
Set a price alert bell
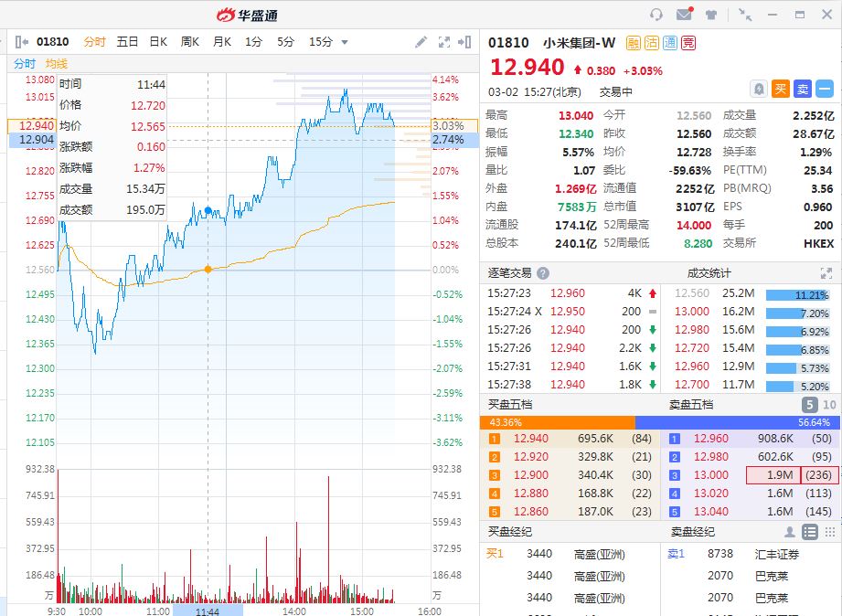point(759,89)
